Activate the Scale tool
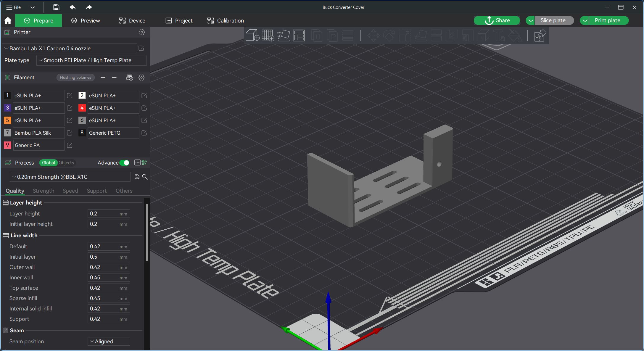The image size is (644, 351). 405,36
